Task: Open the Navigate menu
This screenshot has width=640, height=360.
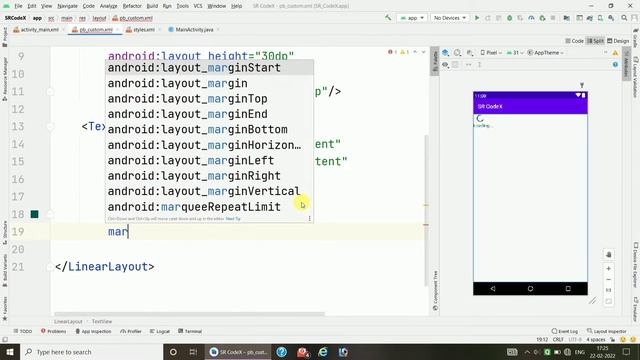Action: pyautogui.click(x=67, y=6)
